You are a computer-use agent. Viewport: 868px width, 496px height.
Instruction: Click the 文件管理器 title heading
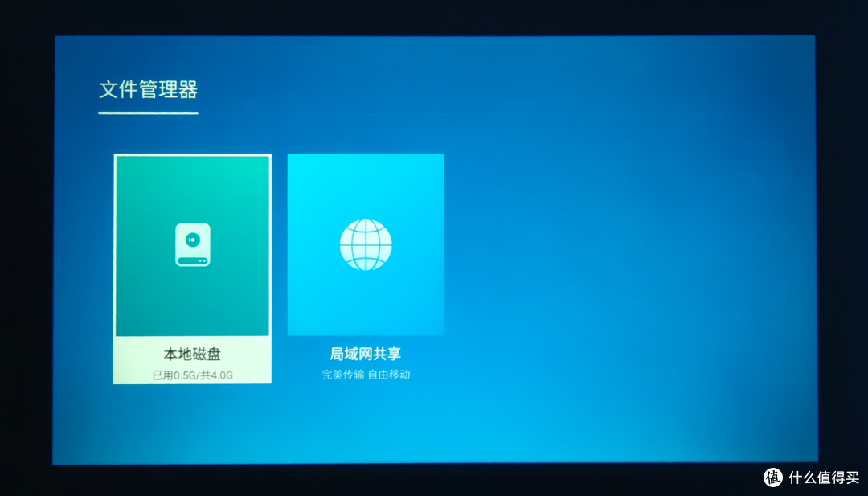tap(149, 90)
